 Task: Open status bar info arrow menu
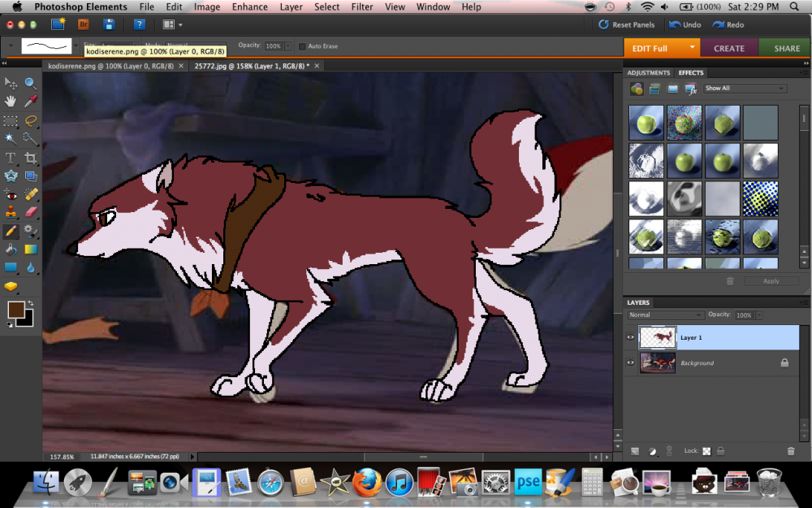tap(192, 457)
